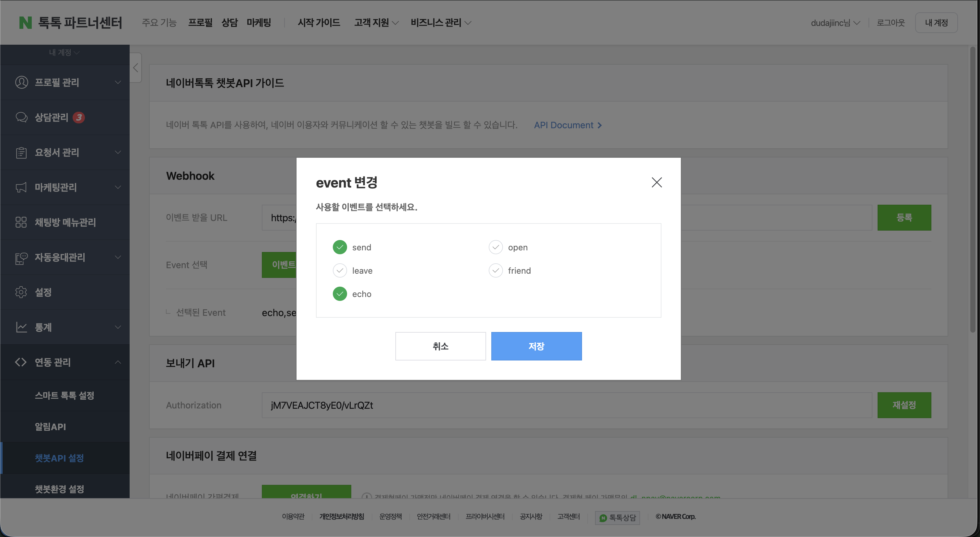
Task: Click the Authorization token input field
Action: tap(567, 405)
